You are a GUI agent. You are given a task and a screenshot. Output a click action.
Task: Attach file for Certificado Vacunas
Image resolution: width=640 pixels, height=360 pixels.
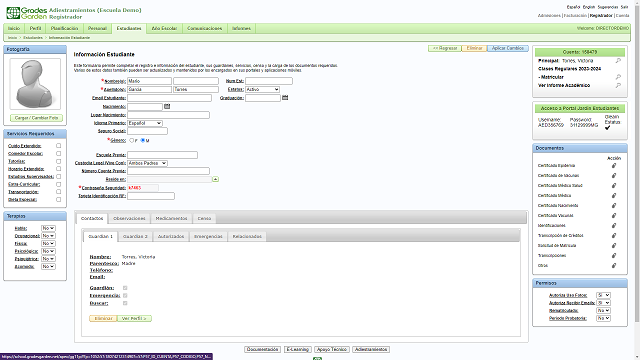pos(613,216)
